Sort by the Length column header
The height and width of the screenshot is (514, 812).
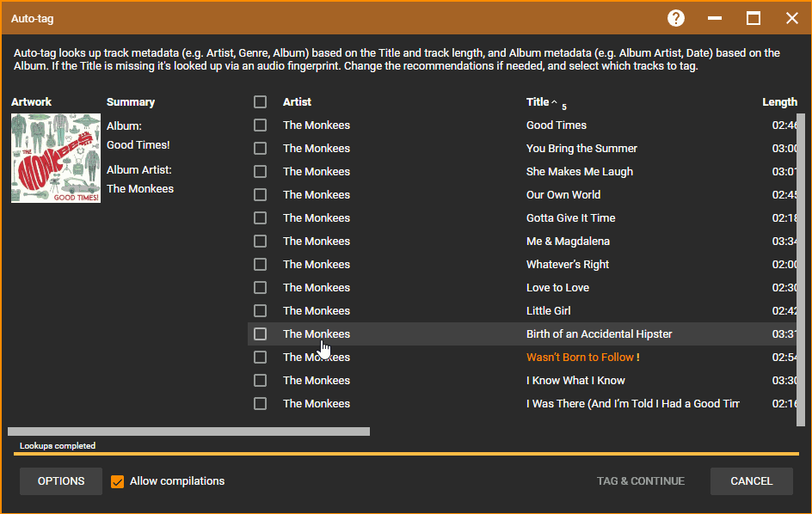(778, 102)
